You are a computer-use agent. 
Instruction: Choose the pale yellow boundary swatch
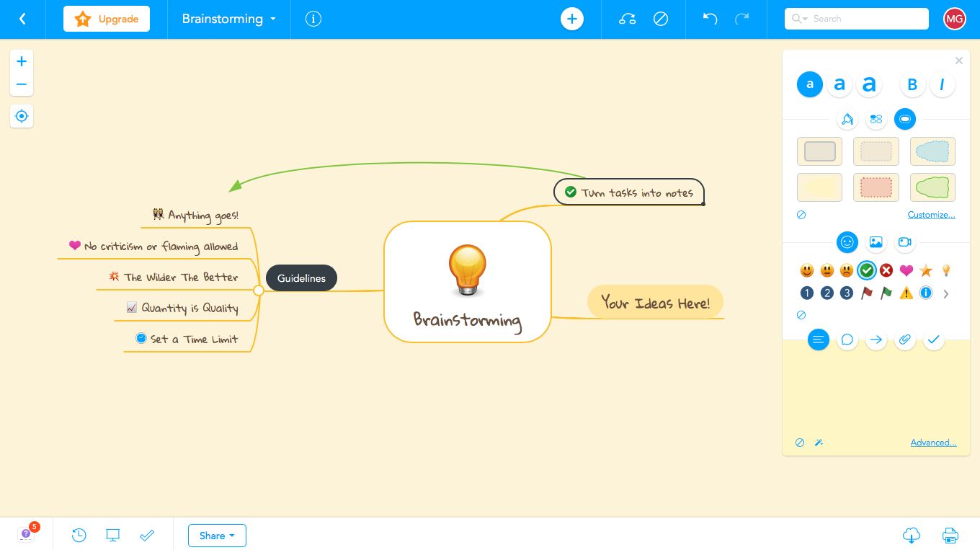click(x=820, y=187)
